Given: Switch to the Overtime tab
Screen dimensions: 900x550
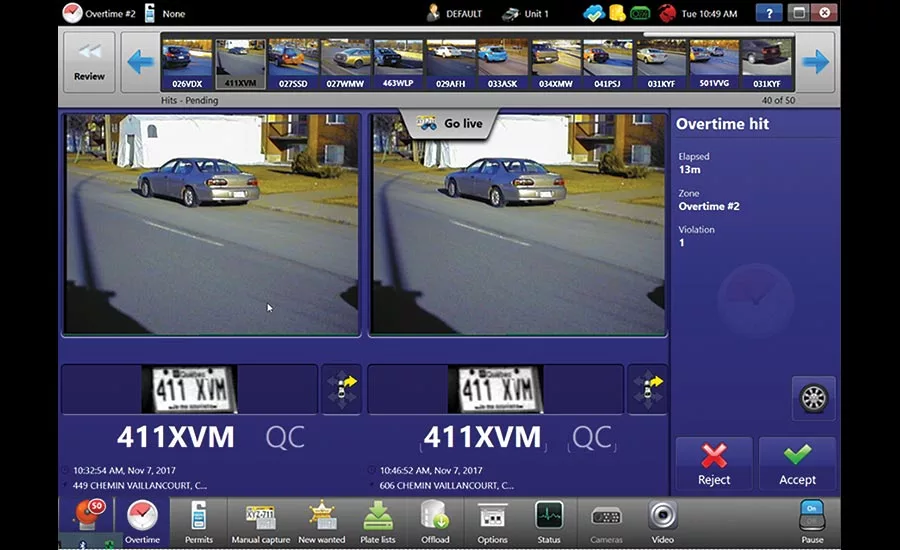Looking at the screenshot, I should point(142,521).
